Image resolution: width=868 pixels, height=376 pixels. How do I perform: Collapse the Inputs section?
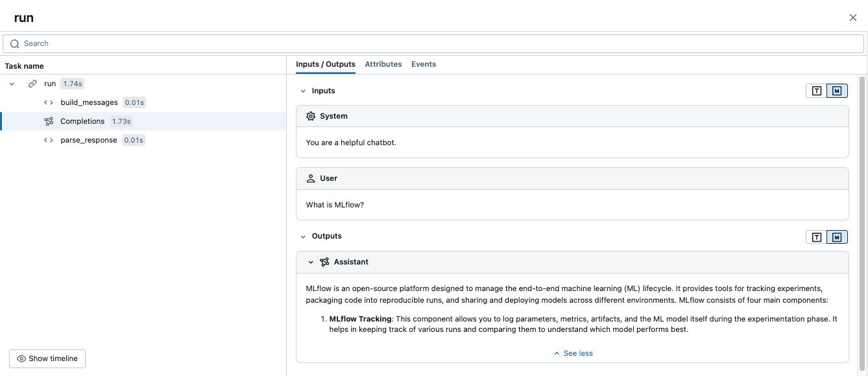[x=303, y=91]
